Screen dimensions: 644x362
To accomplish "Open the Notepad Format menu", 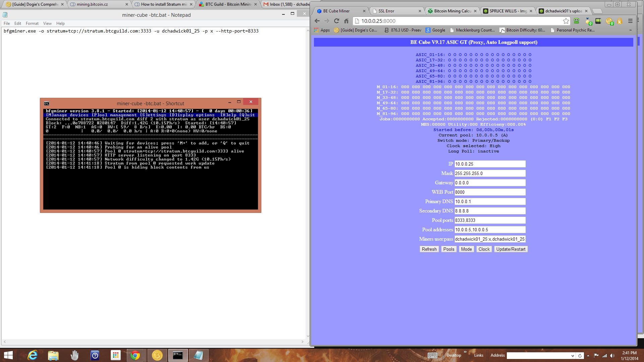I will (x=32, y=23).
